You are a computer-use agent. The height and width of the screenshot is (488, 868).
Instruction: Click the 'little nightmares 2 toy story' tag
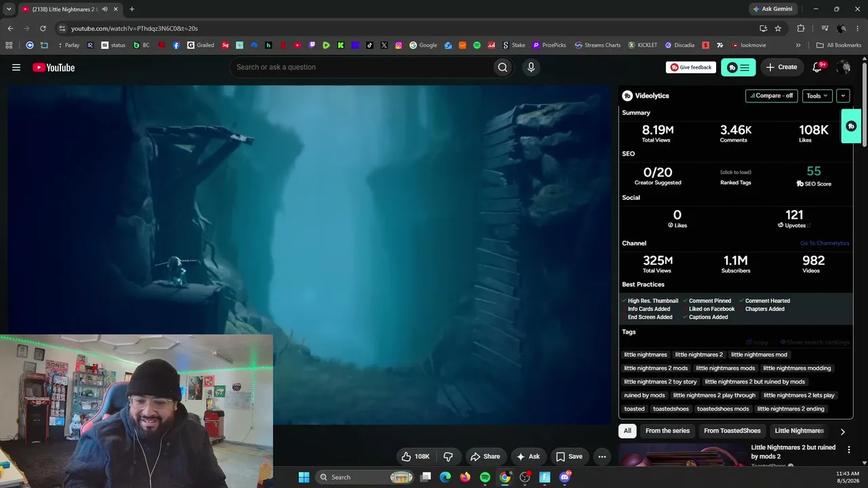pyautogui.click(x=660, y=382)
